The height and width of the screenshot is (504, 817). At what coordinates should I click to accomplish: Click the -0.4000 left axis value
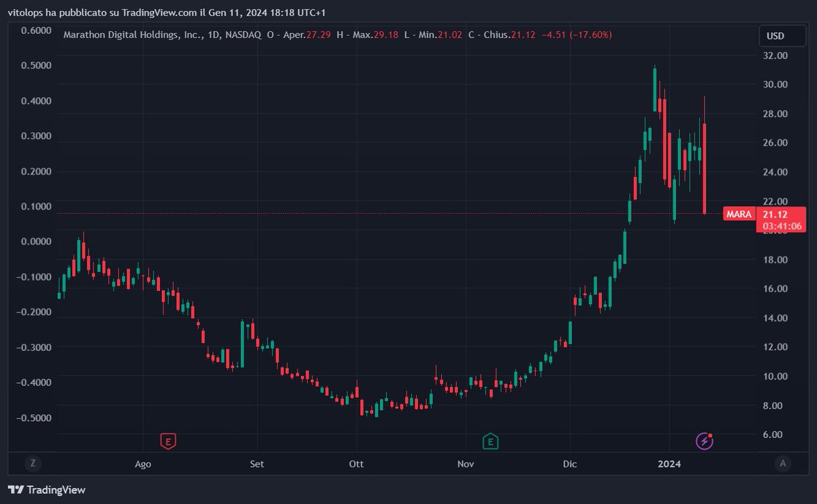(x=34, y=383)
